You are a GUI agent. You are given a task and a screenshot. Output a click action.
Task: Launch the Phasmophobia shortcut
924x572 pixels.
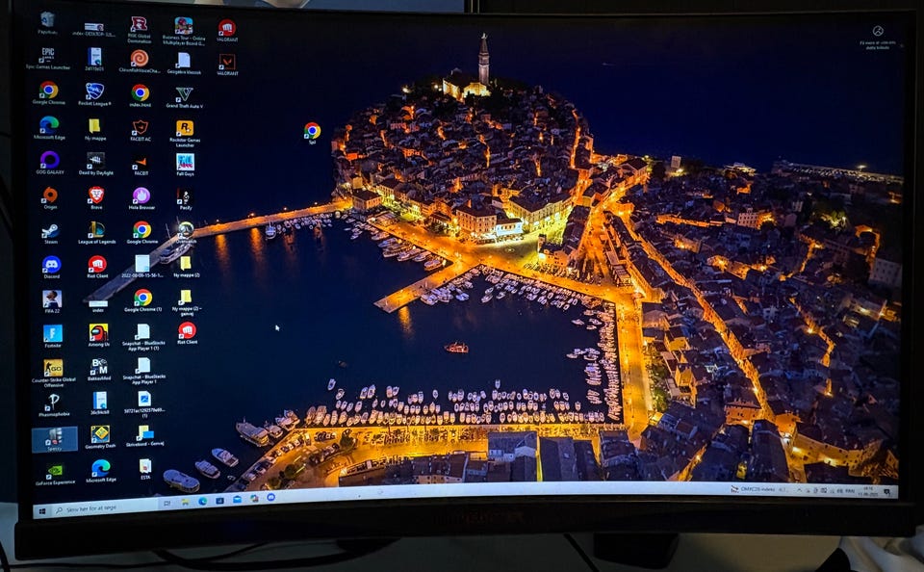(x=54, y=405)
